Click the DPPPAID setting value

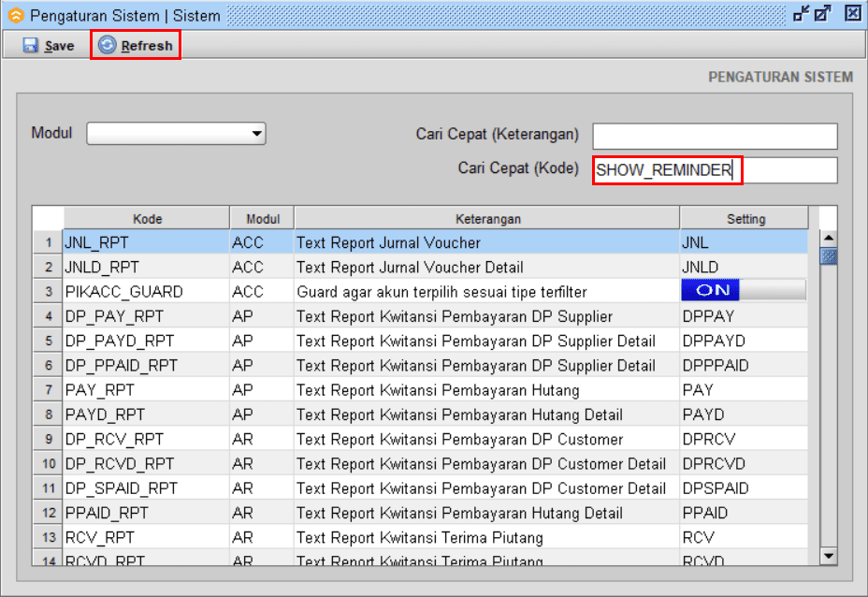tap(716, 366)
